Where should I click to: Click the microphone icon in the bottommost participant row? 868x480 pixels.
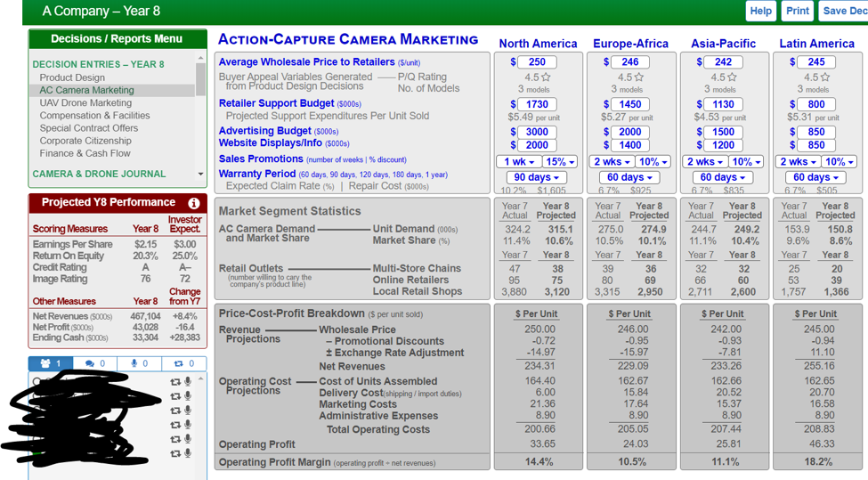pyautogui.click(x=188, y=453)
